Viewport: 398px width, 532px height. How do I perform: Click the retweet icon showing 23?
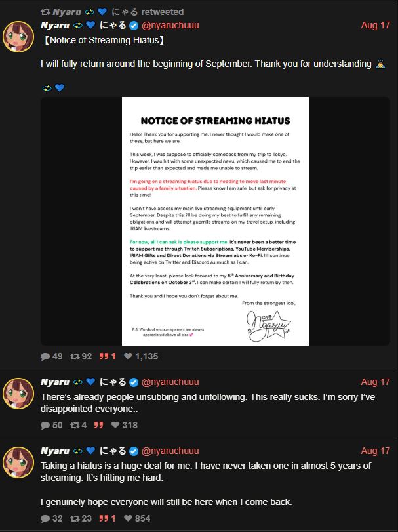pos(75,518)
